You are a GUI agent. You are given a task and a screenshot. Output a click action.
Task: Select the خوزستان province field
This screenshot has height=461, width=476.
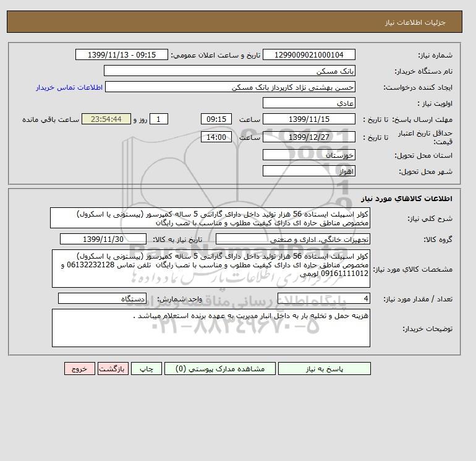(308, 155)
